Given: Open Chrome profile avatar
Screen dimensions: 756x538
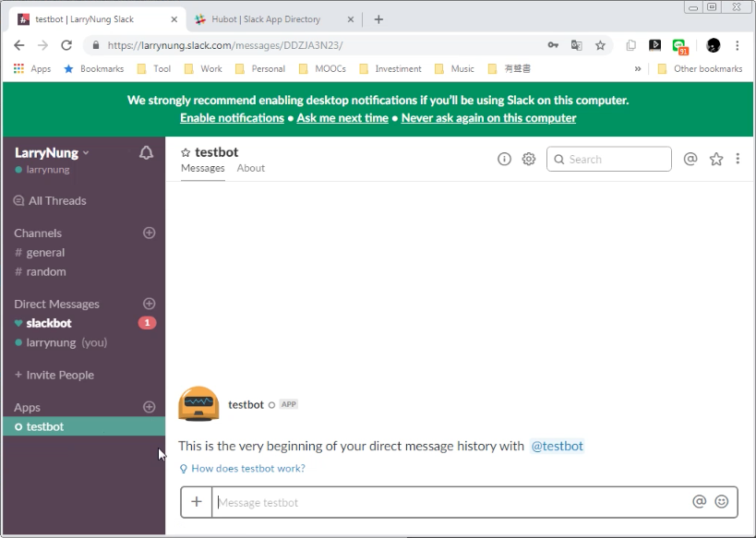Looking at the screenshot, I should click(714, 45).
